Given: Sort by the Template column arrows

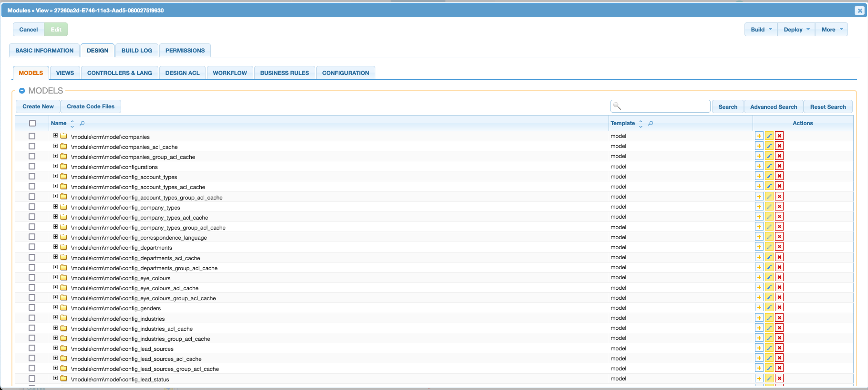Looking at the screenshot, I should click(x=641, y=124).
